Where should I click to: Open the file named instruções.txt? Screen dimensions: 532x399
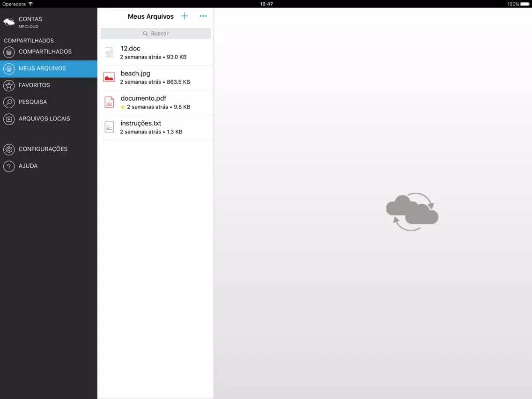point(156,127)
